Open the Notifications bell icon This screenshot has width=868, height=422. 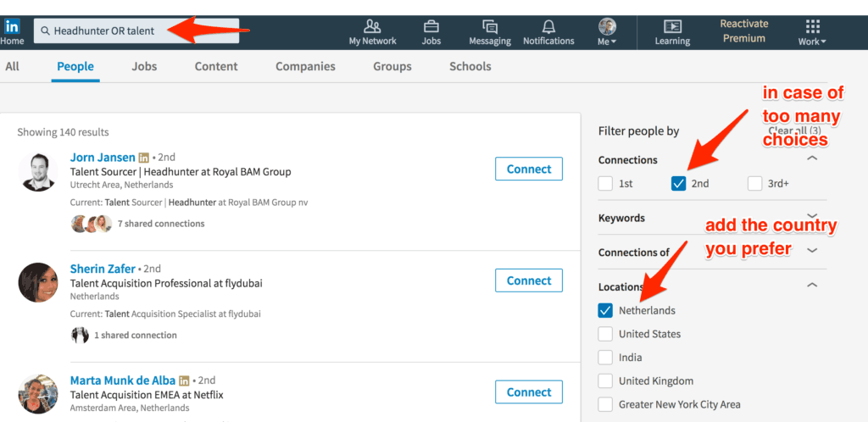[x=548, y=26]
